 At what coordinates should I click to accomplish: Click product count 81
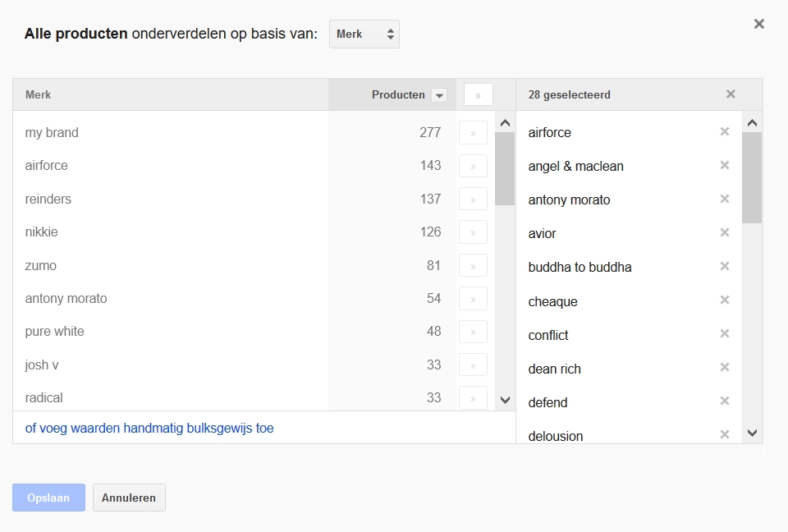coord(433,265)
